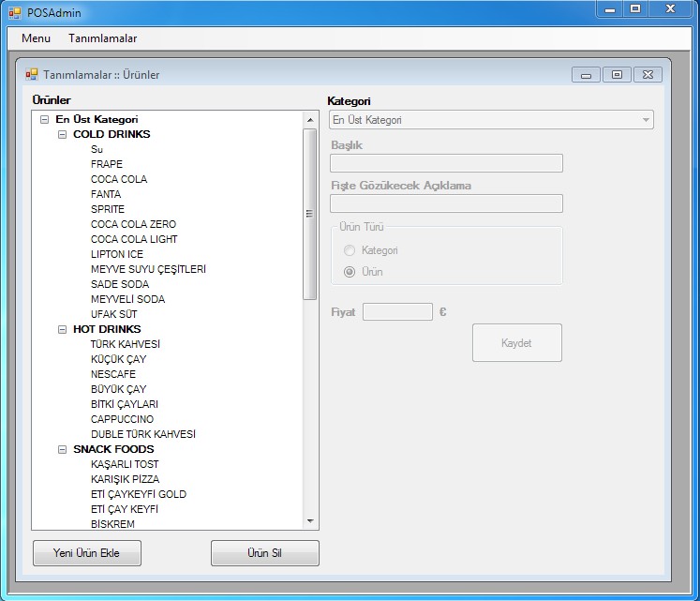Click the Kaydet save button
Image resolution: width=700 pixels, height=601 pixels.
(516, 343)
